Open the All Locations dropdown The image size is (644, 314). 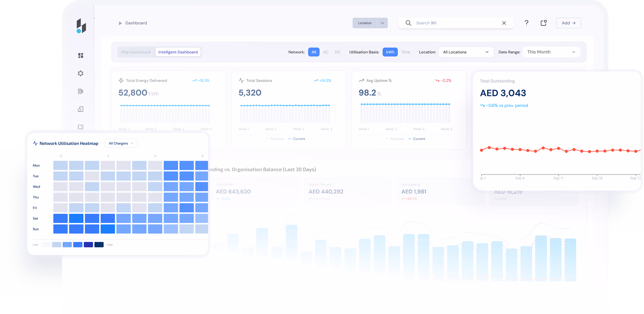coord(466,52)
